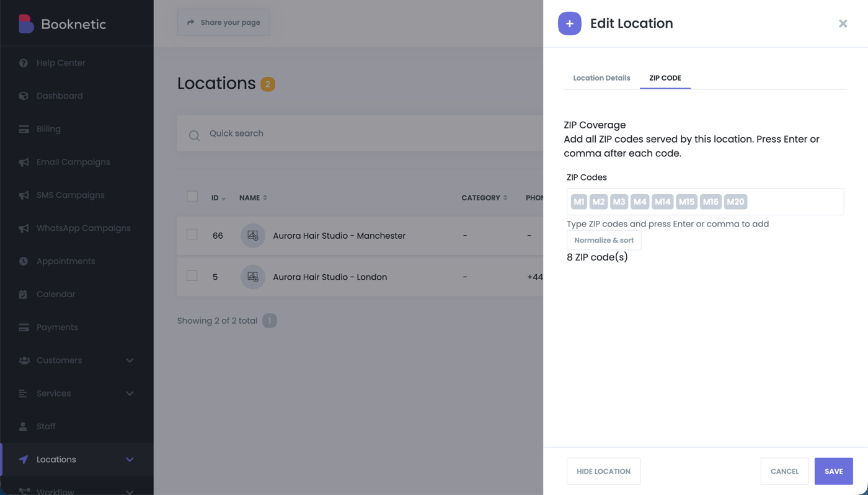The height and width of the screenshot is (495, 868).
Task: Go to Dashboard menu item
Action: tap(77, 96)
